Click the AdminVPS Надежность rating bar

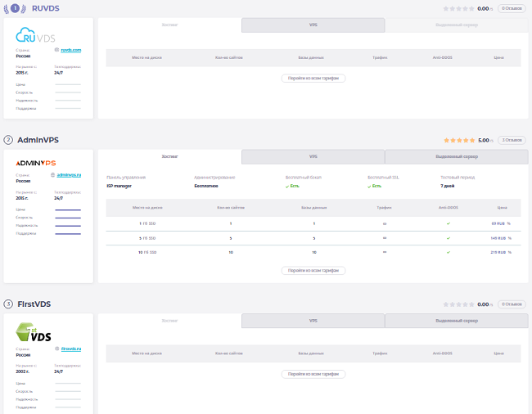pyautogui.click(x=68, y=226)
